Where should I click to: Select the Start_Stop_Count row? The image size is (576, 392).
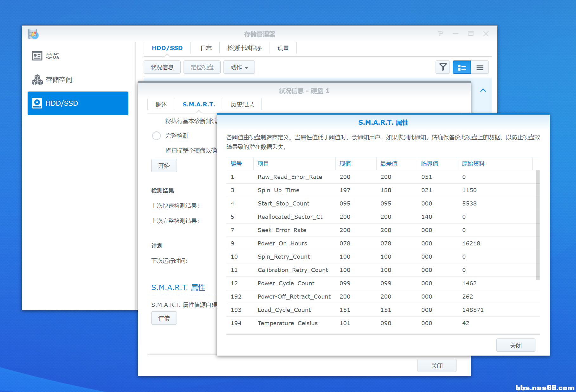(x=381, y=204)
